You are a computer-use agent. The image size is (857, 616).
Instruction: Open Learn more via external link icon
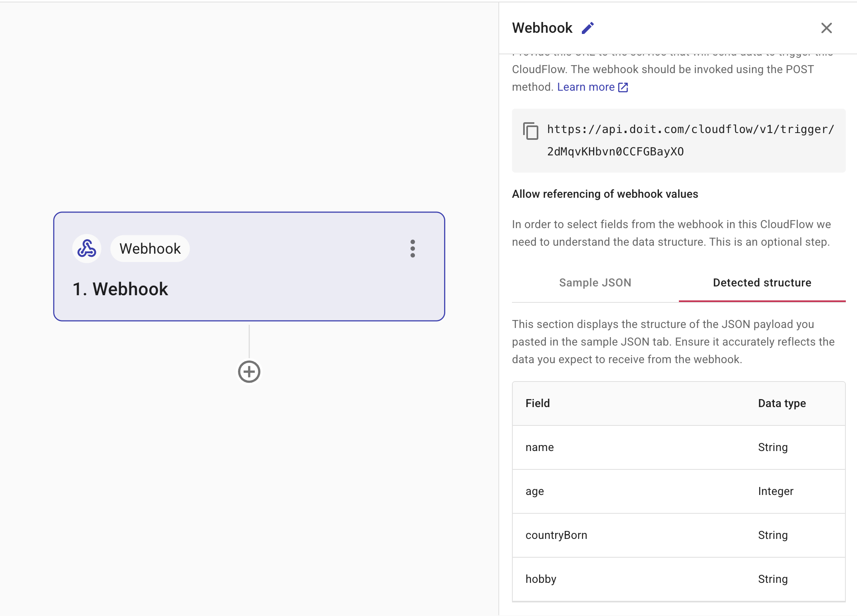tap(623, 87)
